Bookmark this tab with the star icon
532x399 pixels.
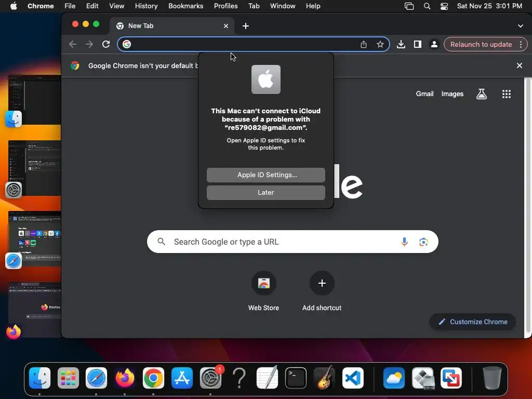380,45
